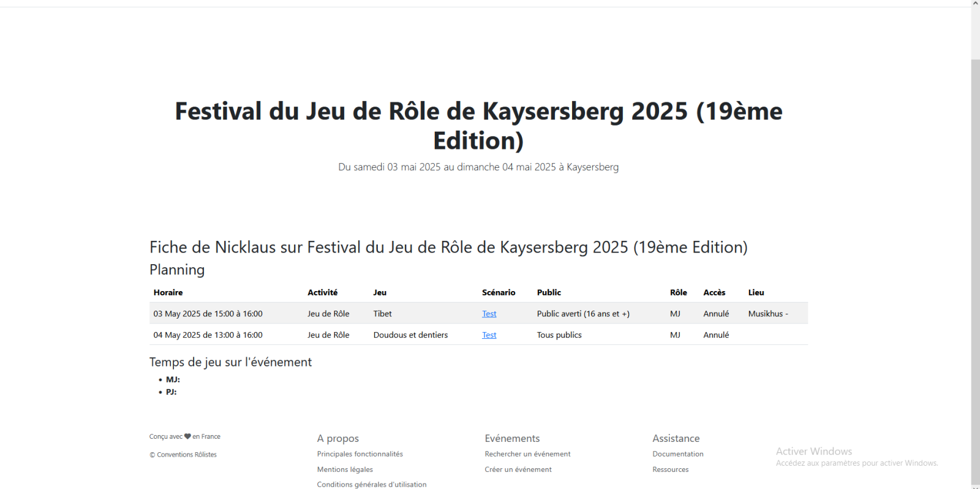Select the 03 May 2025 planning row
980x489 pixels.
click(x=208, y=314)
